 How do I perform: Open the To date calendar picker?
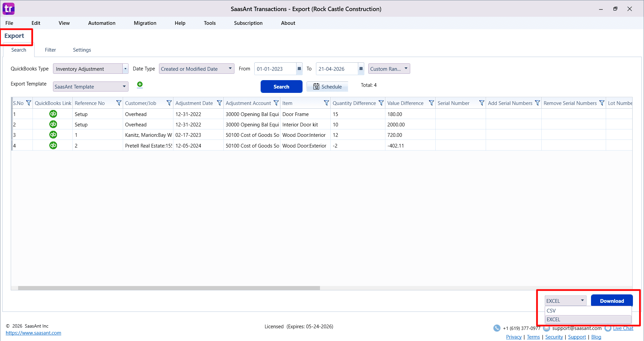click(361, 69)
